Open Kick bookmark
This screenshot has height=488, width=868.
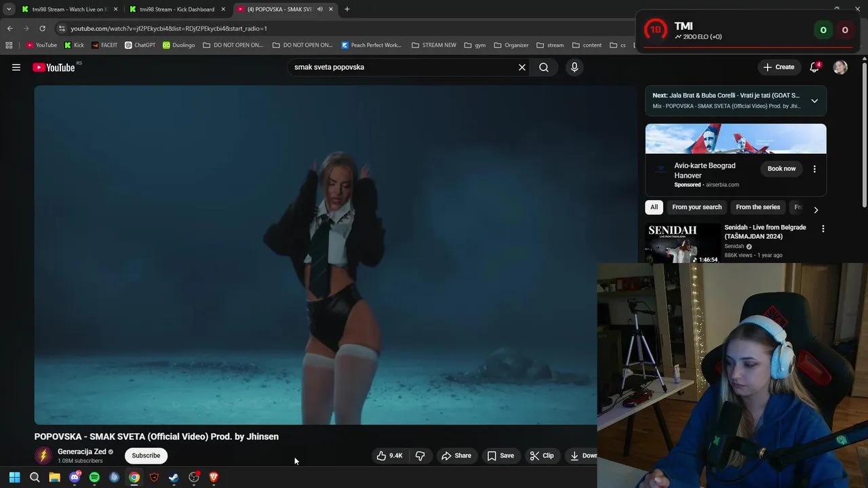(x=74, y=45)
